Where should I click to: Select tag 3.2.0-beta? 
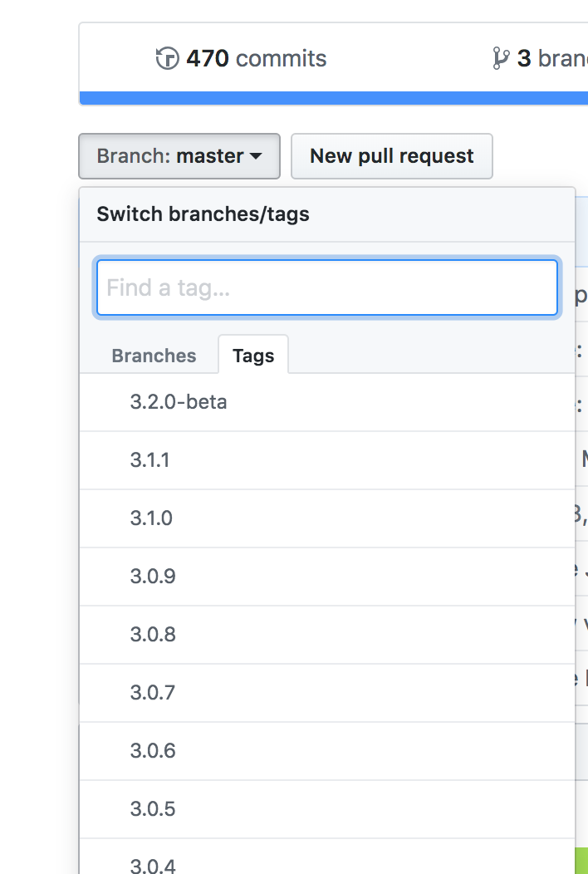click(x=179, y=402)
